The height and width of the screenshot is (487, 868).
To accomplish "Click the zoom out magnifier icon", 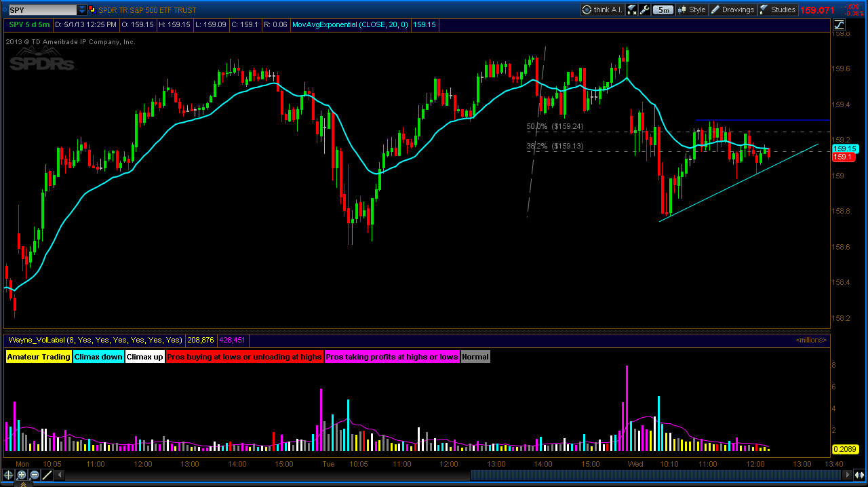I will tap(35, 475).
